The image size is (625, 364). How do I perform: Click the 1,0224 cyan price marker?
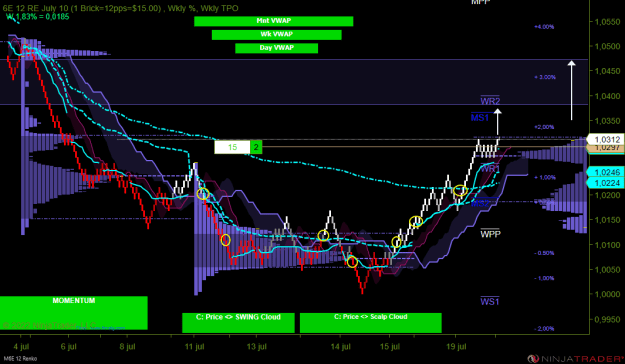pos(606,183)
